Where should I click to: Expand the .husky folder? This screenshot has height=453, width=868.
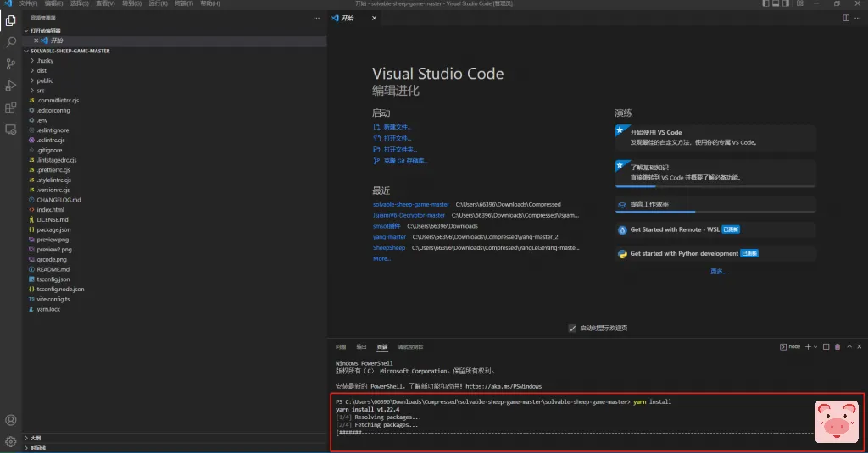pyautogui.click(x=44, y=61)
